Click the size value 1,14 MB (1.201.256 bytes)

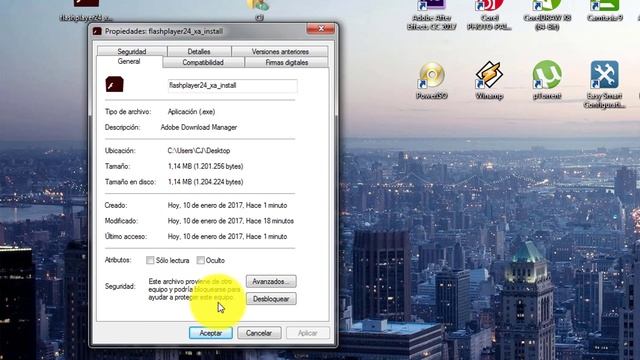pos(205,167)
